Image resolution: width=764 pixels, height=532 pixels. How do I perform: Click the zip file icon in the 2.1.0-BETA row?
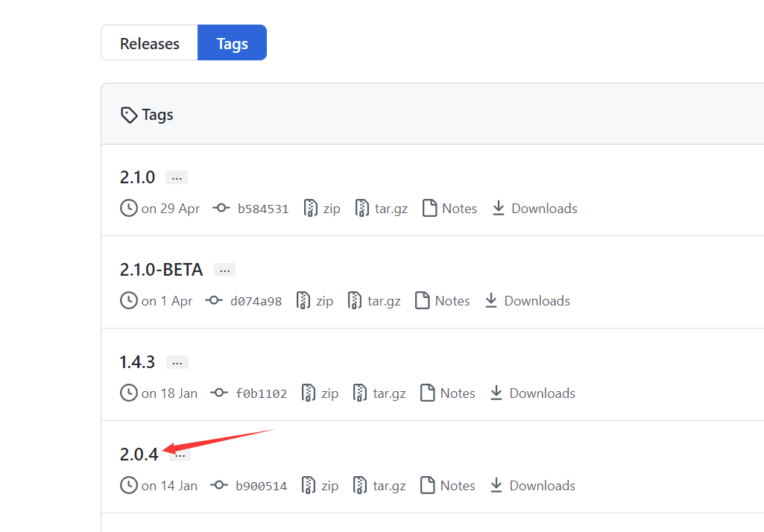click(303, 300)
